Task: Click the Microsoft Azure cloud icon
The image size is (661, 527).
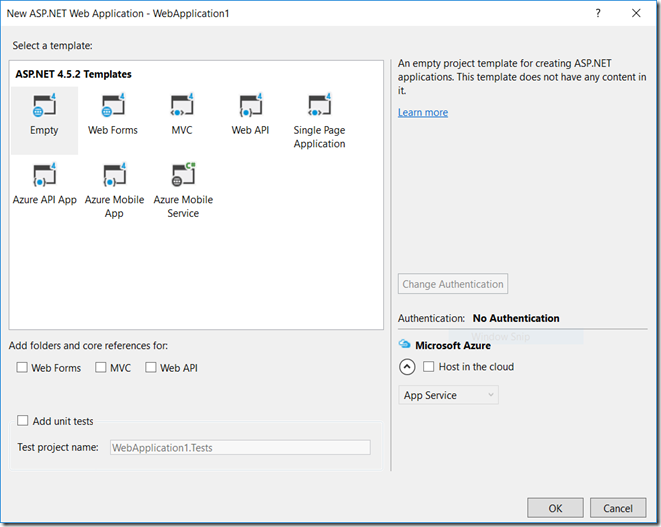Action: [x=404, y=344]
